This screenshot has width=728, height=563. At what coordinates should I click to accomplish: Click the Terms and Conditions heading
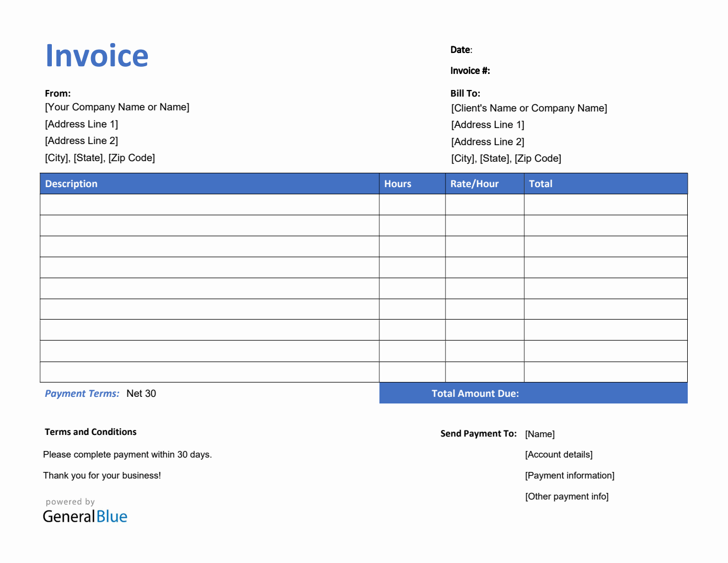click(x=90, y=432)
